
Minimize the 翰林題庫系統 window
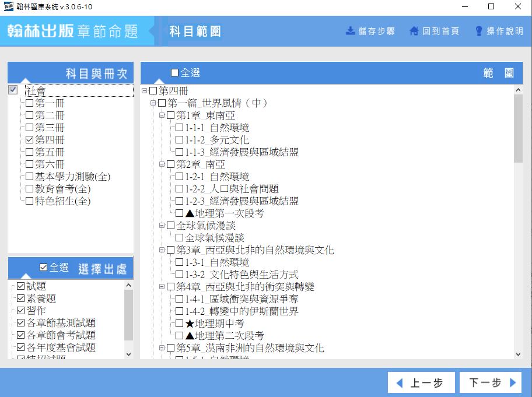[465, 6]
